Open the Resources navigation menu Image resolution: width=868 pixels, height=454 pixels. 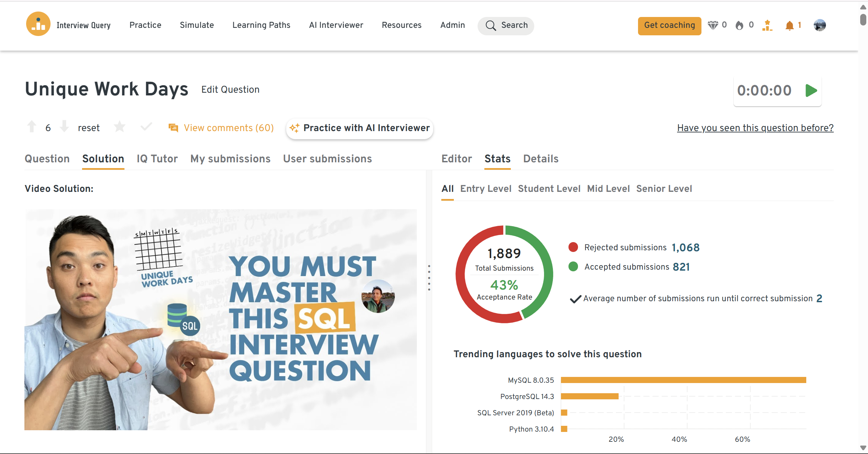point(401,25)
